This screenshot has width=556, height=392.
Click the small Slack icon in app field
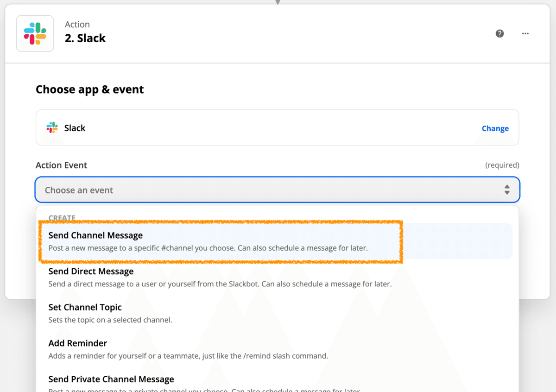coord(52,127)
